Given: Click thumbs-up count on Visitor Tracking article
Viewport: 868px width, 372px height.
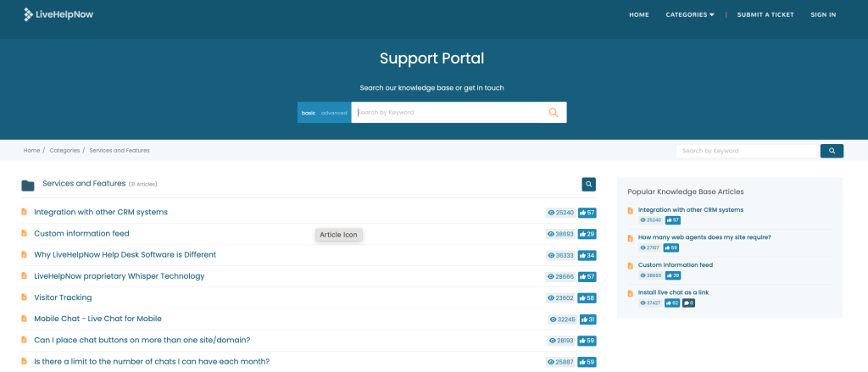Looking at the screenshot, I should 587,298.
